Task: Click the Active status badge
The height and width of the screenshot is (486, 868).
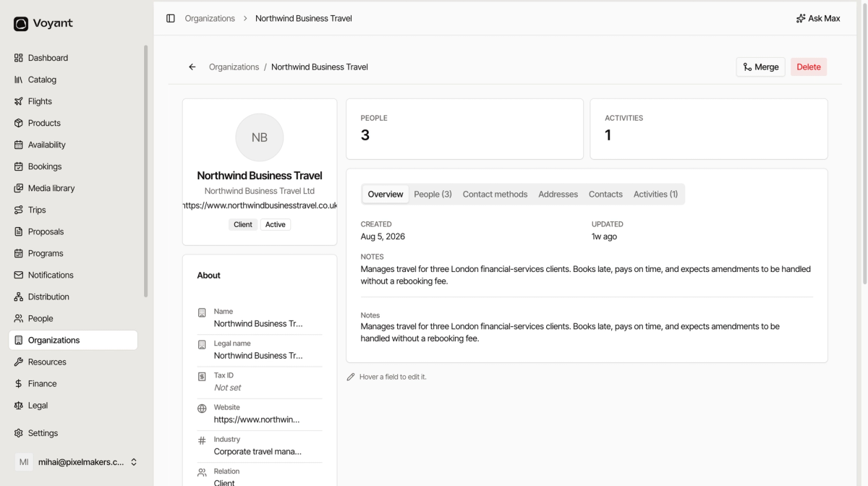Action: coord(276,225)
